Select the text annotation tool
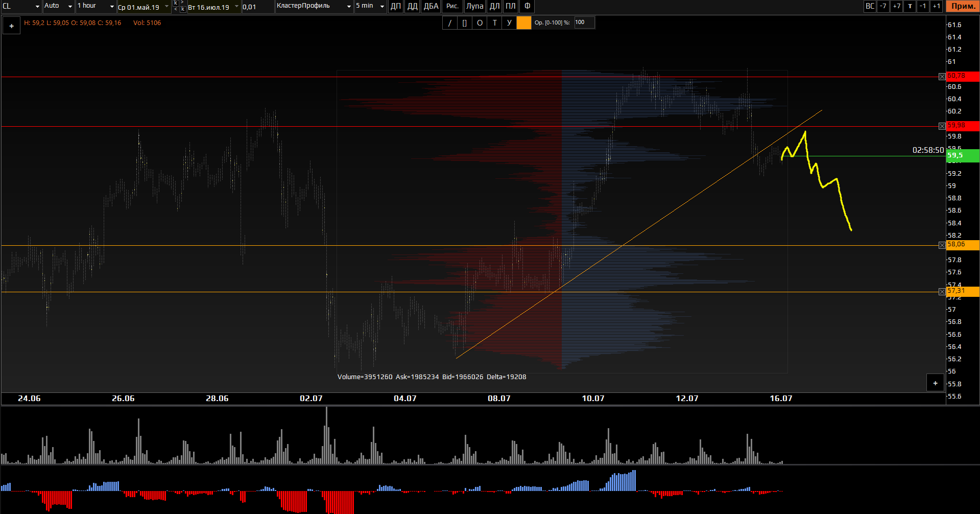Viewport: 980px width, 514px height. [494, 22]
